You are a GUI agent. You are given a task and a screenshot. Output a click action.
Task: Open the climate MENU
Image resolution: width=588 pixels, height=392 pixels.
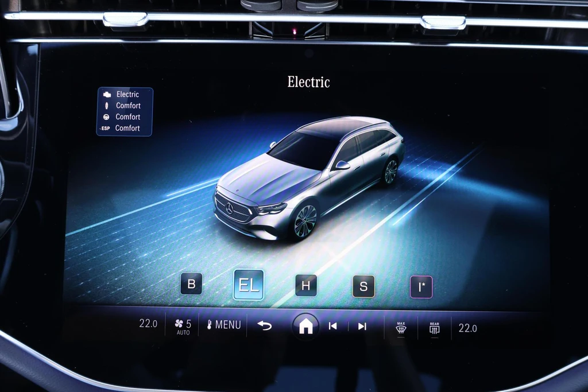(x=224, y=324)
